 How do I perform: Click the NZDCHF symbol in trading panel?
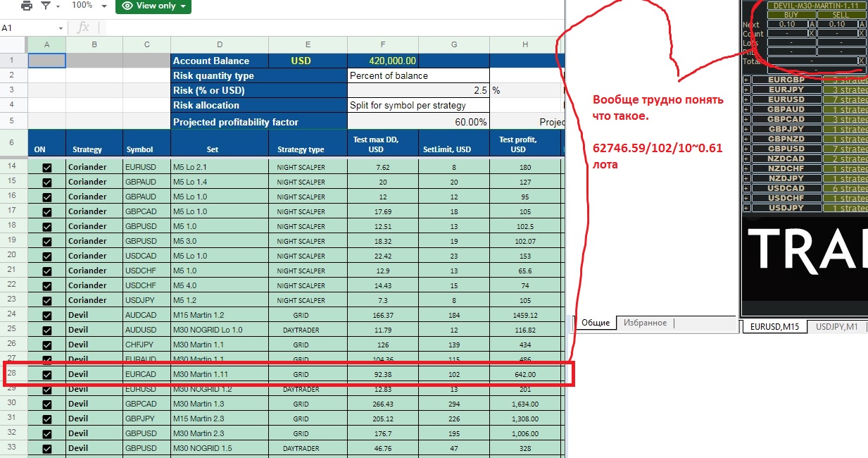pos(786,168)
